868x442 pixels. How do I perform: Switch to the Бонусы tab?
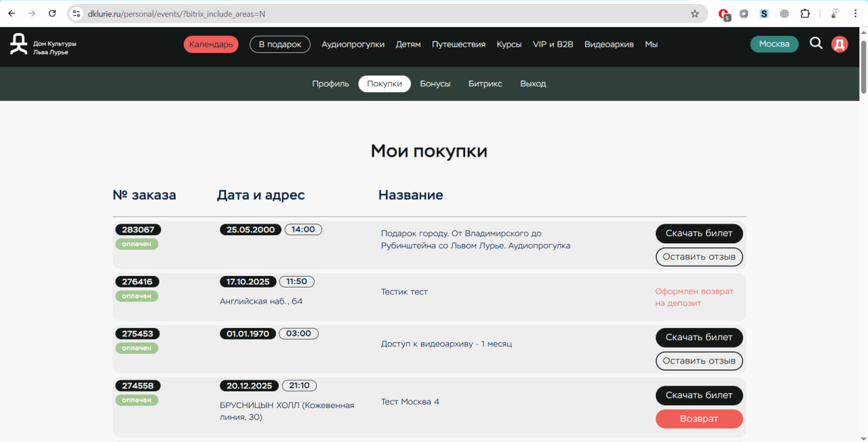[x=435, y=84]
